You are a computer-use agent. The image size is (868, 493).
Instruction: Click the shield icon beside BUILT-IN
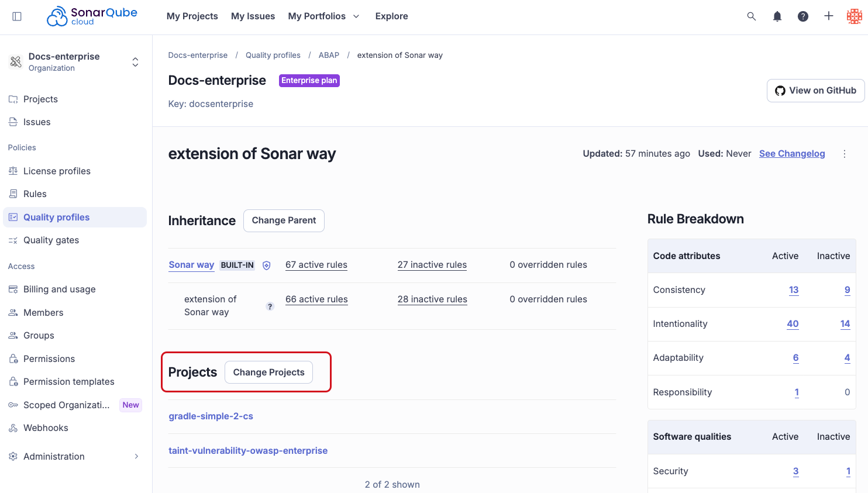[267, 266]
